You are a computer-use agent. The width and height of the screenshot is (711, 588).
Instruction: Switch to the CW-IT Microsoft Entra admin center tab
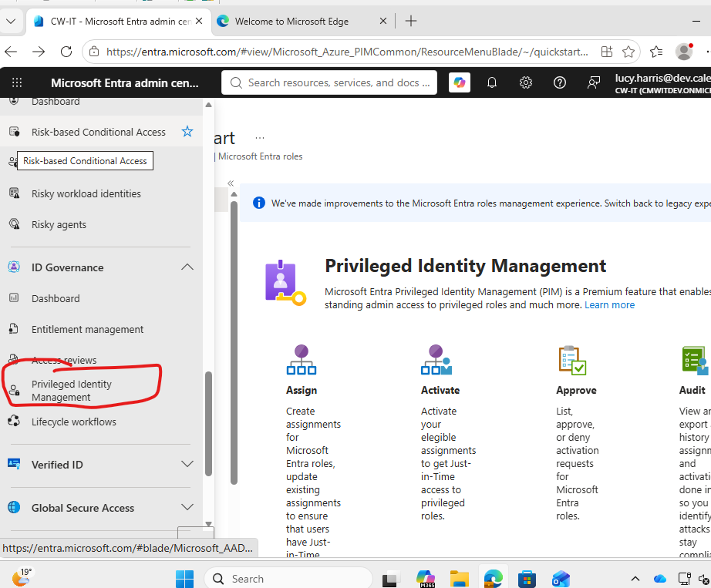click(x=119, y=22)
